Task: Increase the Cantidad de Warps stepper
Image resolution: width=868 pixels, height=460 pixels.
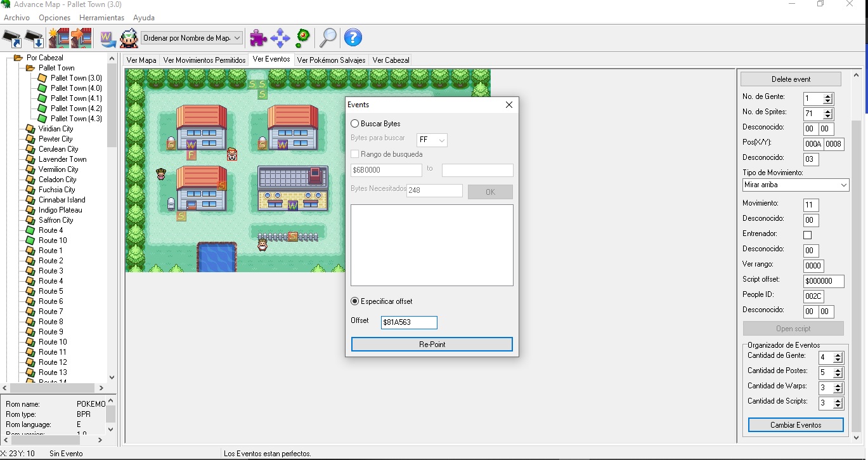Action: [838, 384]
